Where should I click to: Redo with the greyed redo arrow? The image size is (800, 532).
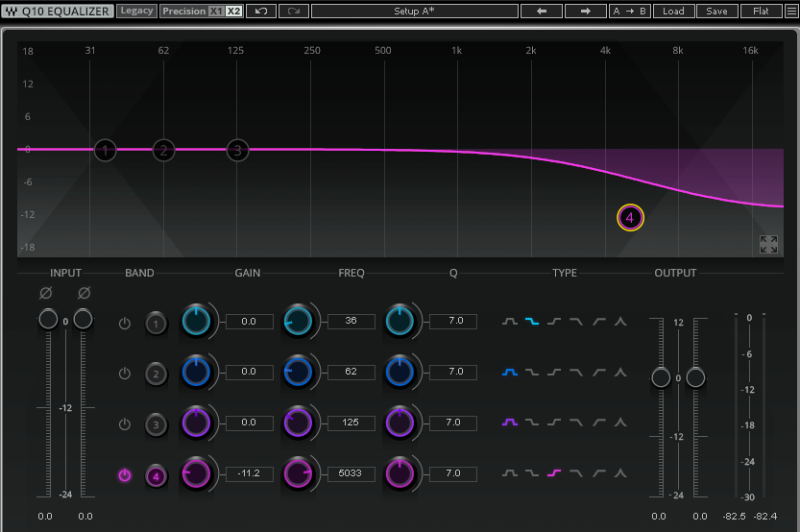[x=293, y=11]
